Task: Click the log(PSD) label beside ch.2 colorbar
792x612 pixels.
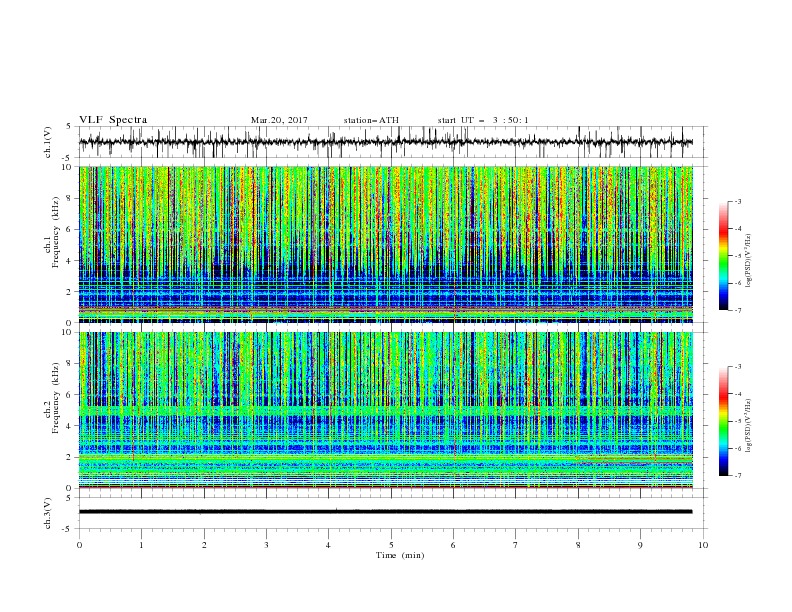Action: pos(748,425)
